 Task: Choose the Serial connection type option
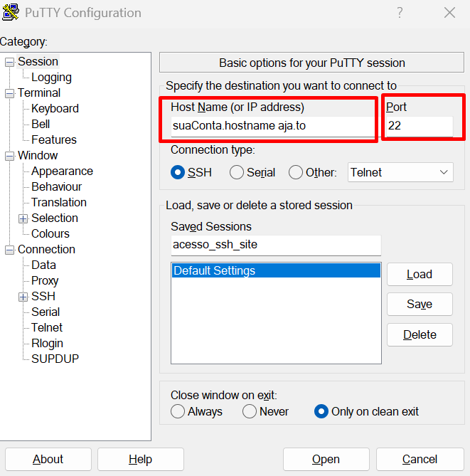(236, 172)
